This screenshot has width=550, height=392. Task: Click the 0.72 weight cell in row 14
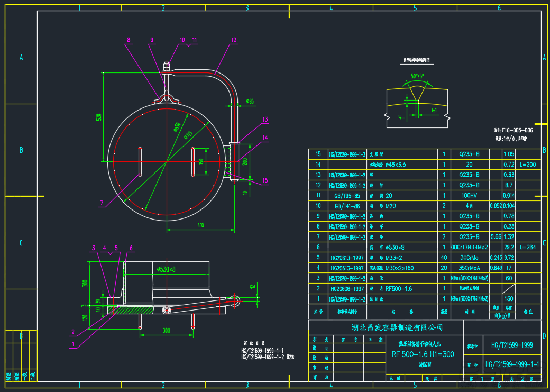tap(509, 165)
